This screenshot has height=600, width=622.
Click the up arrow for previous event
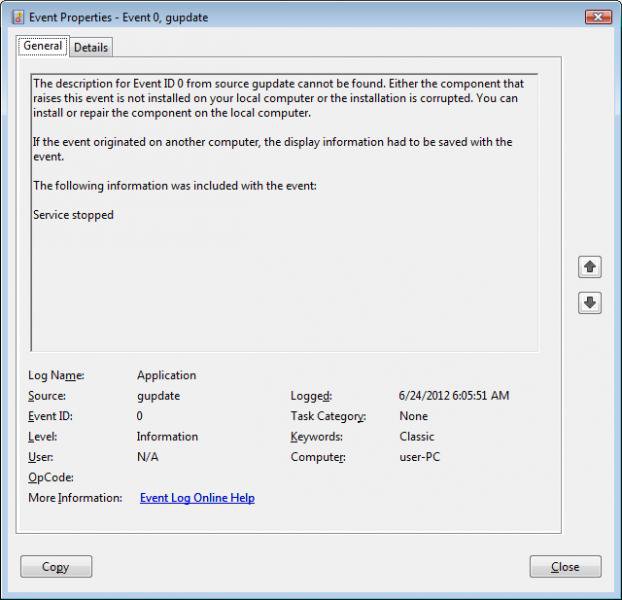[589, 267]
